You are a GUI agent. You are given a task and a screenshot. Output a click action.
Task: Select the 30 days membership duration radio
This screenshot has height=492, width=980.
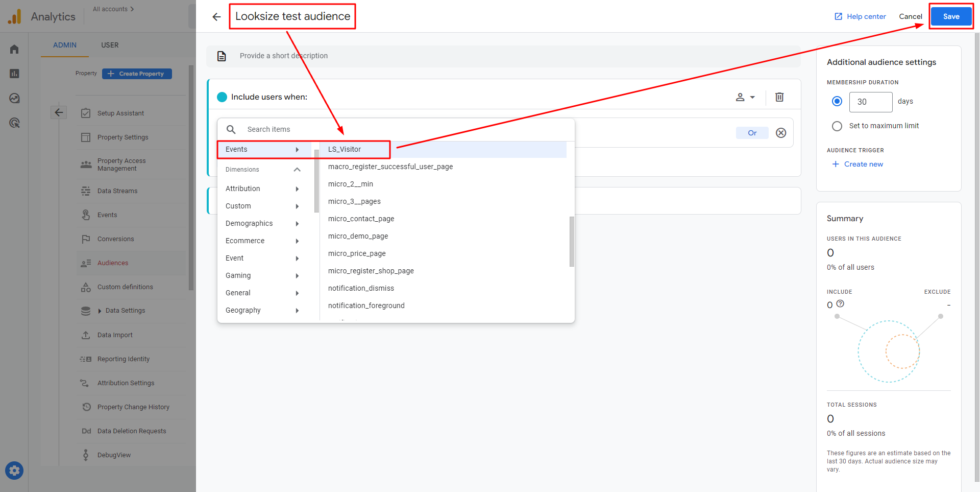point(837,101)
